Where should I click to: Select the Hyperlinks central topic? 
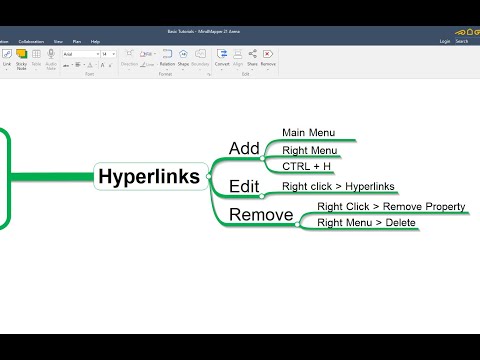tap(151, 176)
